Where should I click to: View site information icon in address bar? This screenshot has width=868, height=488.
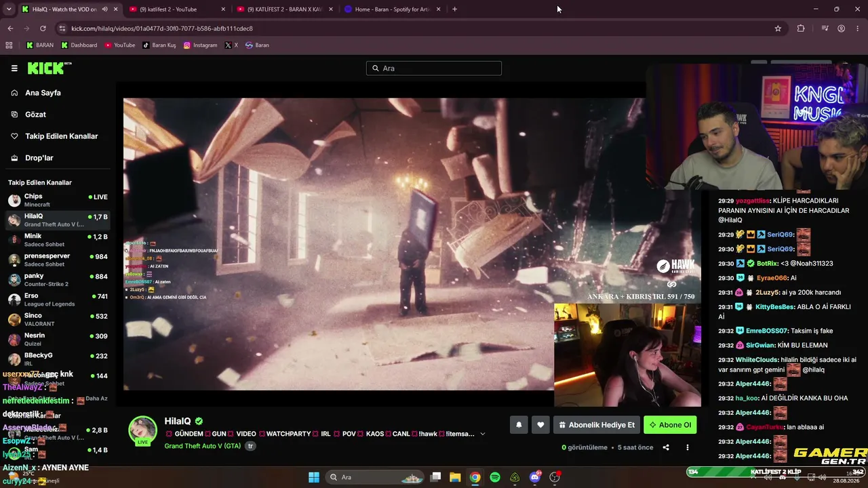click(62, 28)
